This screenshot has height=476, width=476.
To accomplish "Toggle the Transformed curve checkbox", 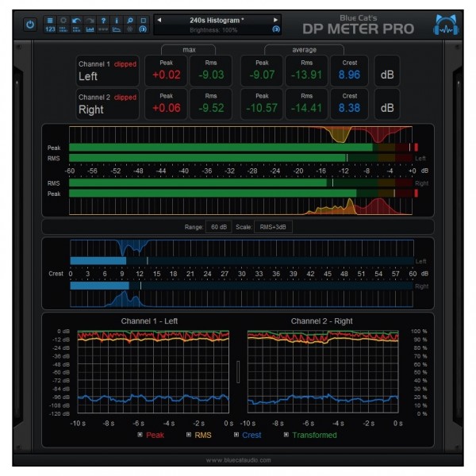I will click(286, 435).
